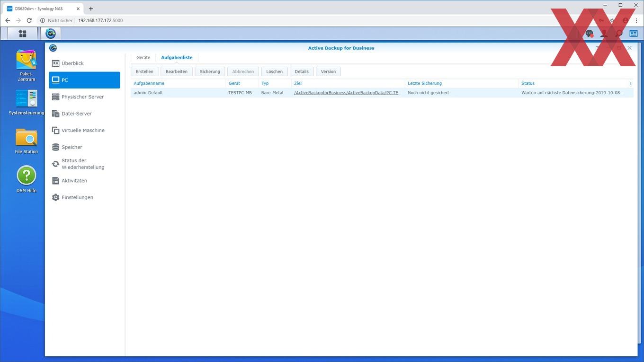Click the Details button
This screenshot has height=362, width=644.
[x=302, y=71]
